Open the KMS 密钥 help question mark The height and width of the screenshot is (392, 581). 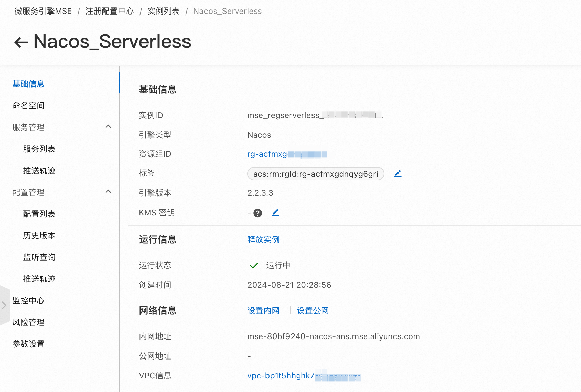point(258,213)
